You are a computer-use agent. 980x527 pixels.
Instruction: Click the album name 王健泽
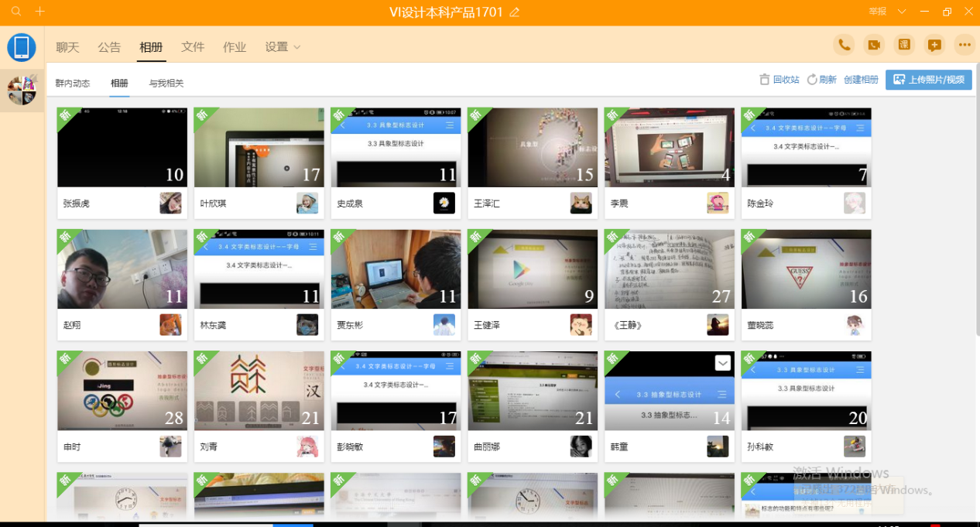[x=487, y=325]
